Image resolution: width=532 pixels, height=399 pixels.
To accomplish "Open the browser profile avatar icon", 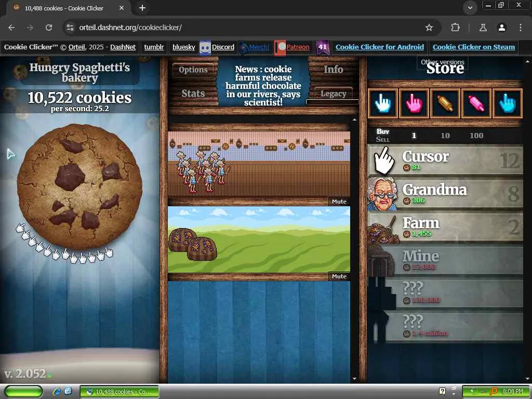I will 502,28.
